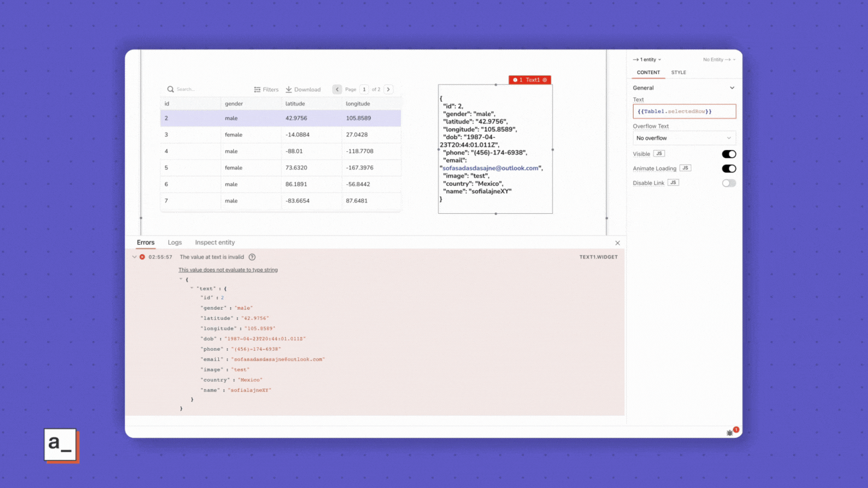Screen dimensions: 868x488
Task: Open the "No Entity" outgoing connections dropdown
Action: coord(720,60)
